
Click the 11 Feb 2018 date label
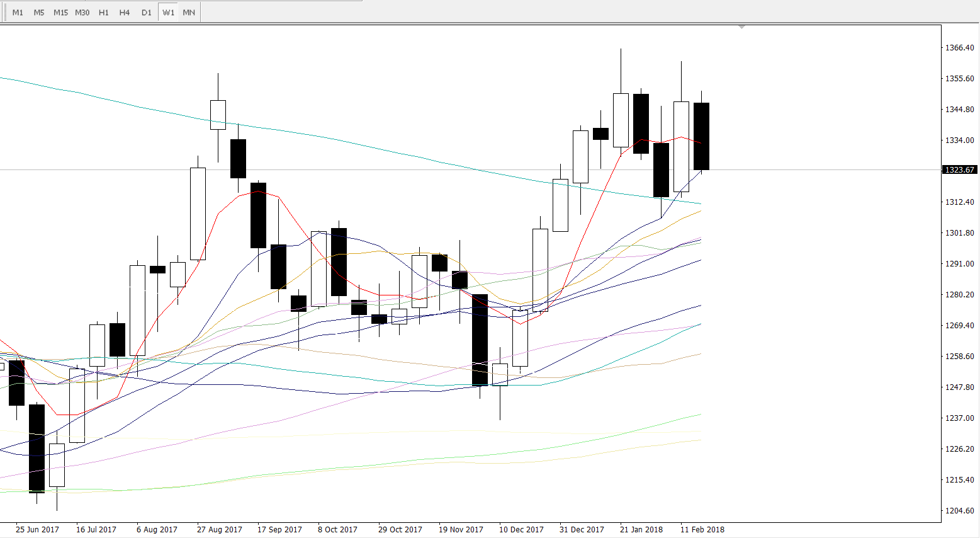[x=702, y=530]
